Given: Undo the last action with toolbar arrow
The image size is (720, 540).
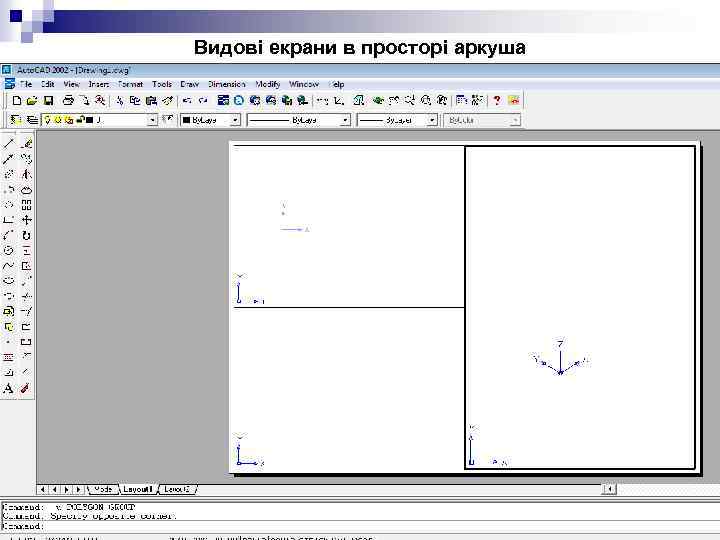Looking at the screenshot, I should click(187, 100).
